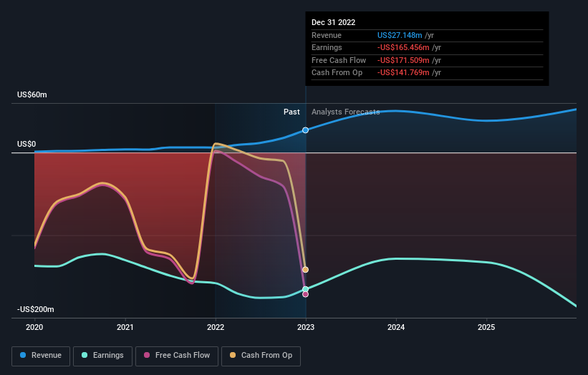This screenshot has height=375, width=588.
Task: Click the Revenue row label in tooltip
Action: point(327,35)
